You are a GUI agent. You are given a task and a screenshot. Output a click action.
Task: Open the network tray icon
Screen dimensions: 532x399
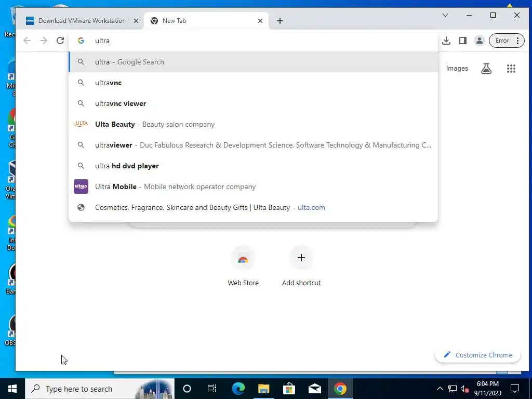(x=453, y=389)
